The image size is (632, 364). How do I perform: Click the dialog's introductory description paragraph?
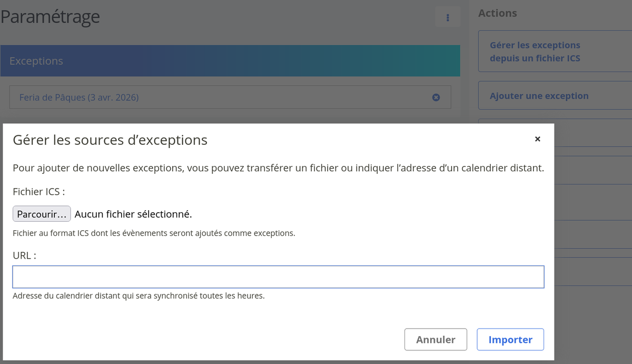pos(278,169)
